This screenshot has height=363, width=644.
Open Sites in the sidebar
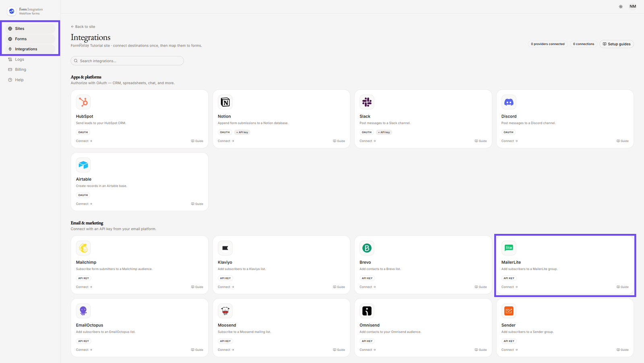pyautogui.click(x=30, y=29)
